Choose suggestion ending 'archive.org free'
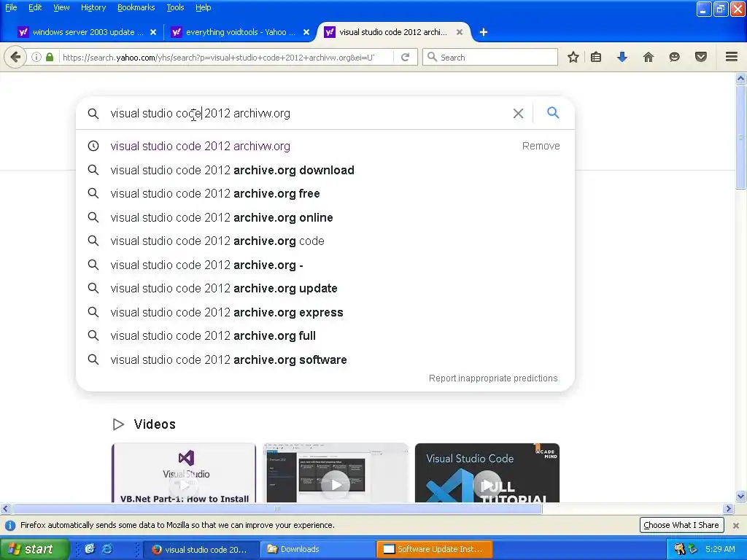Image resolution: width=747 pixels, height=560 pixels. point(325,194)
